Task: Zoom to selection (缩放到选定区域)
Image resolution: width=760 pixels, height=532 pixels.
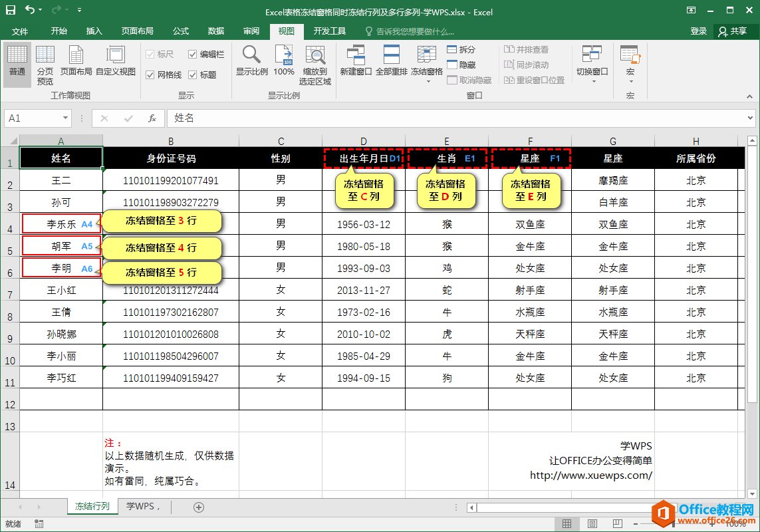Action: (315, 65)
